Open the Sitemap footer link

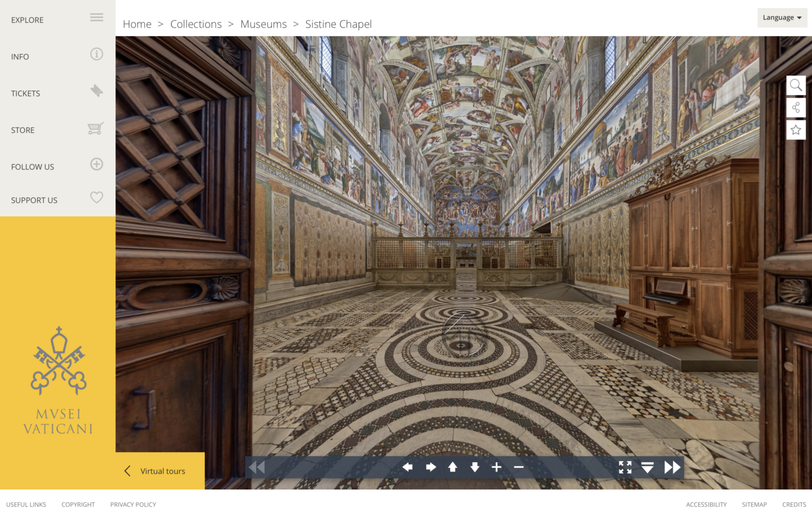755,504
